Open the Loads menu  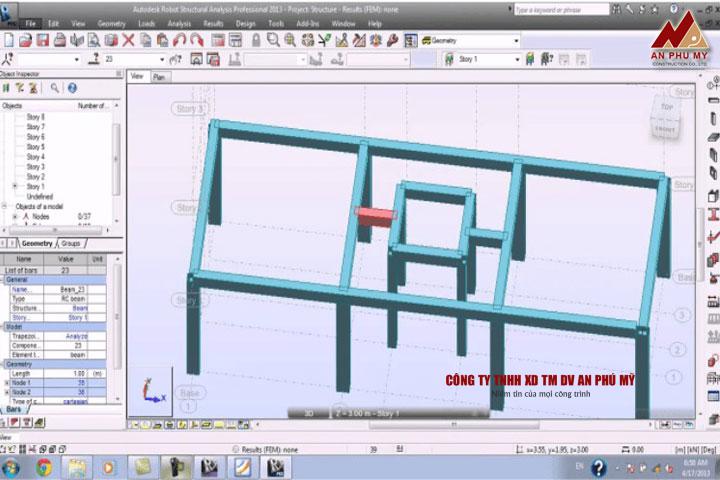tap(146, 22)
